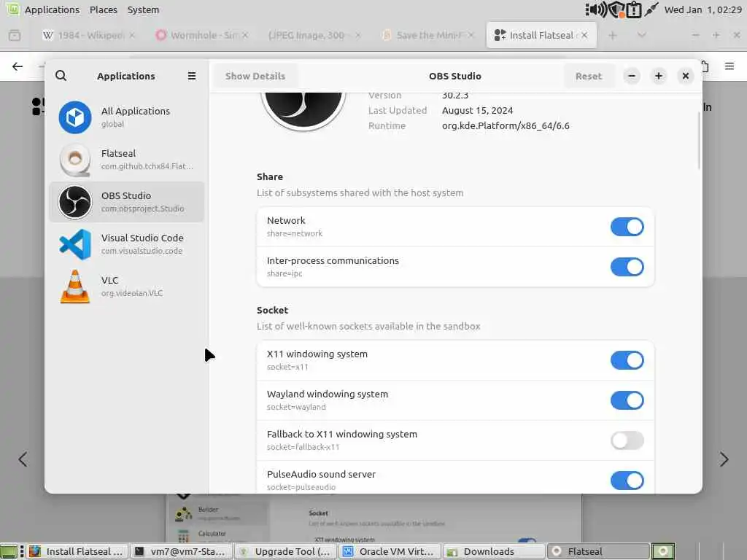Viewport: 747px width, 560px height.
Task: Open the Places menu
Action: click(104, 9)
